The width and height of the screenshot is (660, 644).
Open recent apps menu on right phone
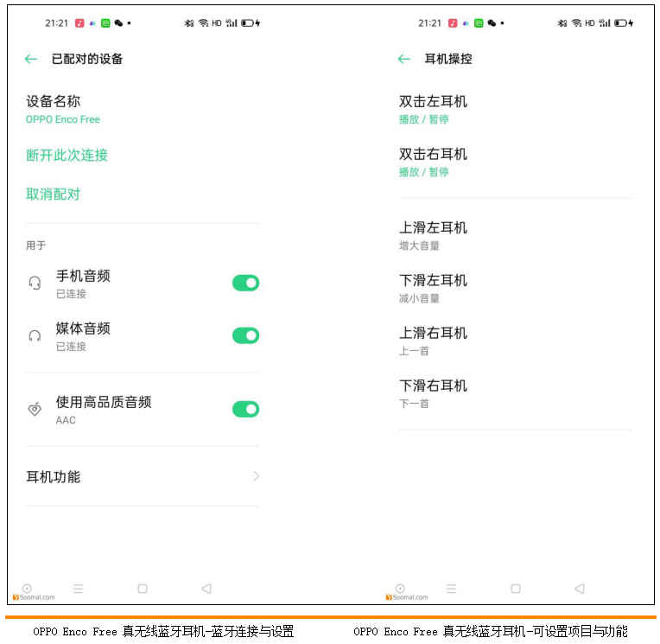[451, 589]
